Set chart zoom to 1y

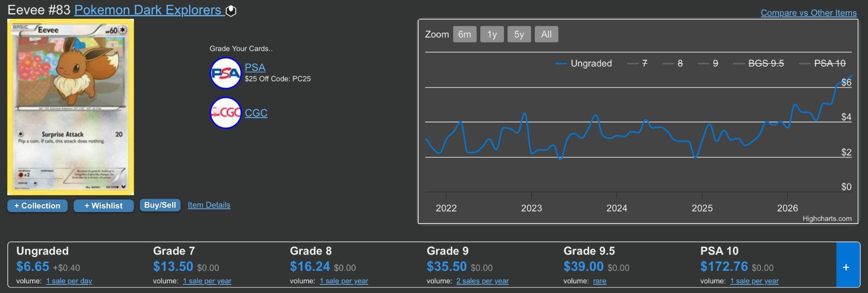click(492, 34)
